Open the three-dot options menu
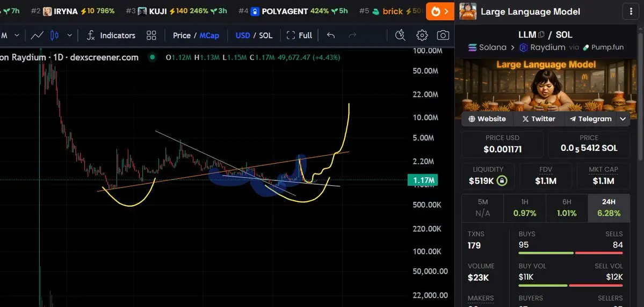This screenshot has height=307, width=644. click(631, 11)
